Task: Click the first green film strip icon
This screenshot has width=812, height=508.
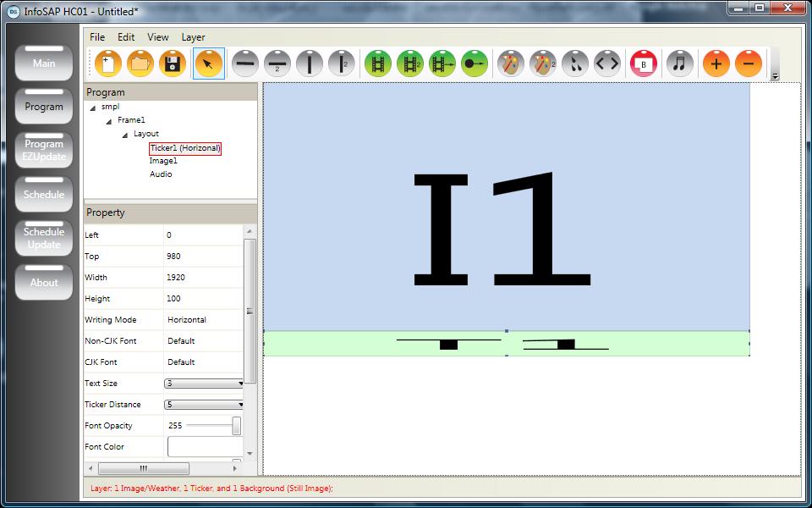Action: click(x=377, y=63)
